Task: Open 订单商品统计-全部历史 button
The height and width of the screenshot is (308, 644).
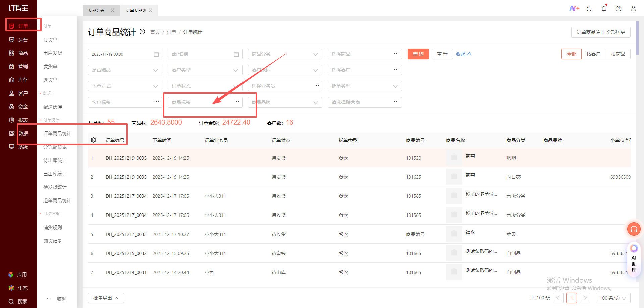Action: click(x=601, y=32)
